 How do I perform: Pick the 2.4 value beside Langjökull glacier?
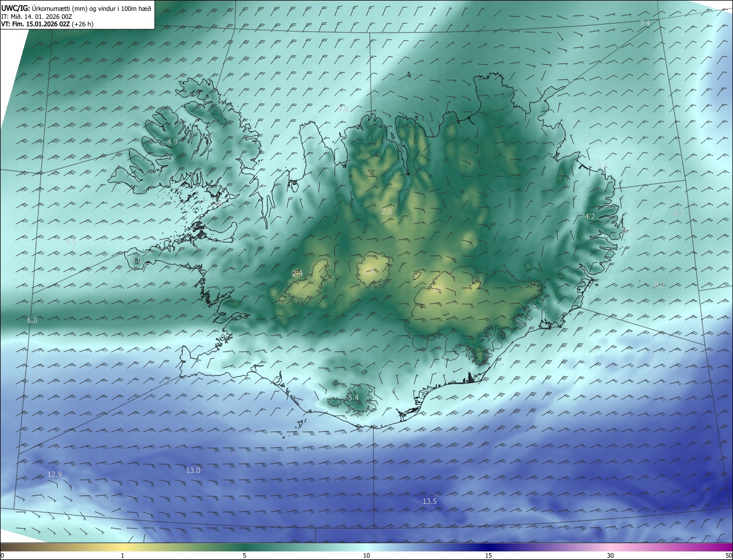(x=297, y=273)
